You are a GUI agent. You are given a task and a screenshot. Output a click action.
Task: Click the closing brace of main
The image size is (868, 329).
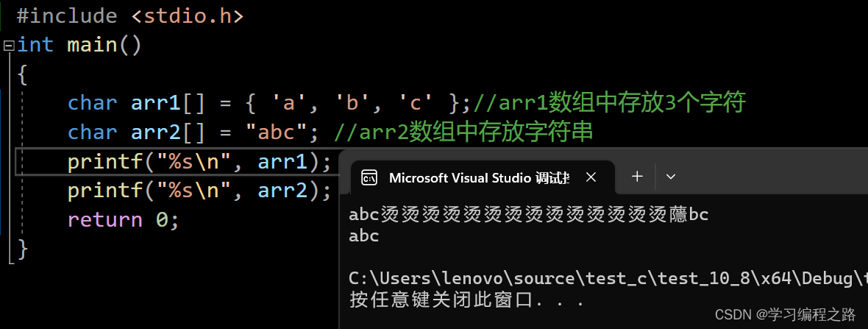coord(22,250)
